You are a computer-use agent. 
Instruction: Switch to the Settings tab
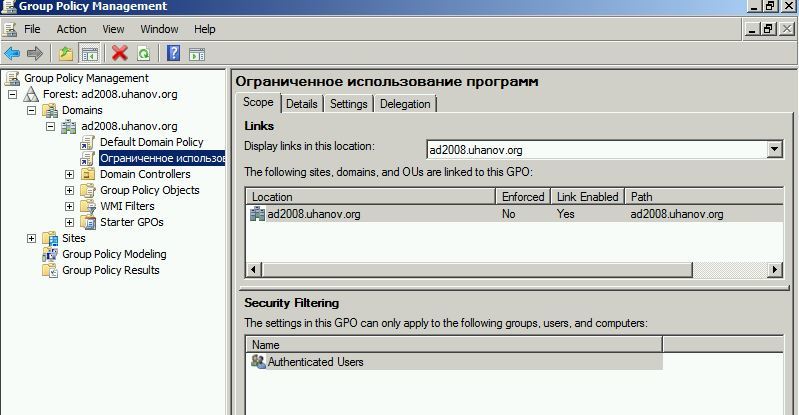pyautogui.click(x=348, y=104)
